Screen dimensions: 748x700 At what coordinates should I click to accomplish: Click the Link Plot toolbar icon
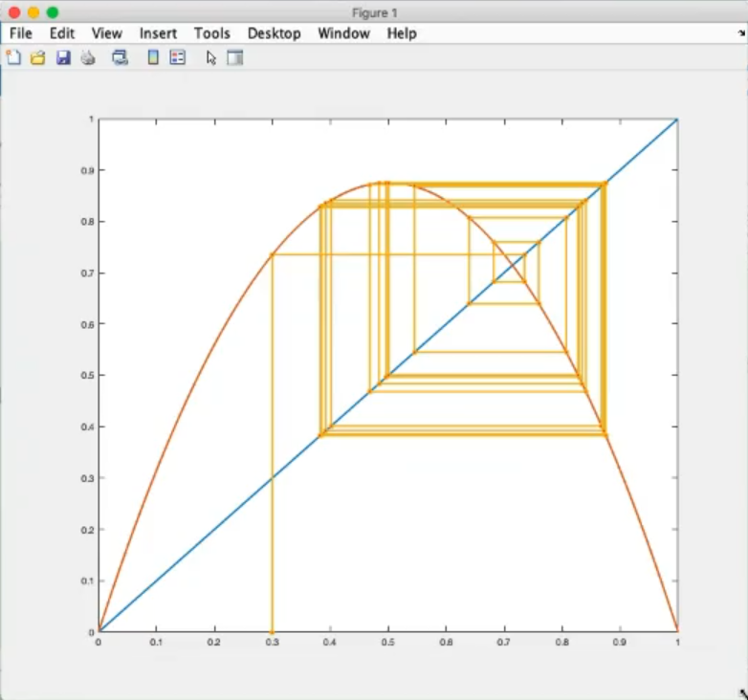(120, 57)
